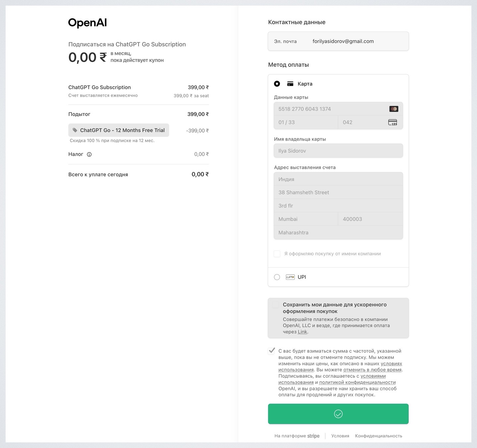This screenshot has height=448, width=477.
Task: Click the cardholder name field
Action: point(338,151)
